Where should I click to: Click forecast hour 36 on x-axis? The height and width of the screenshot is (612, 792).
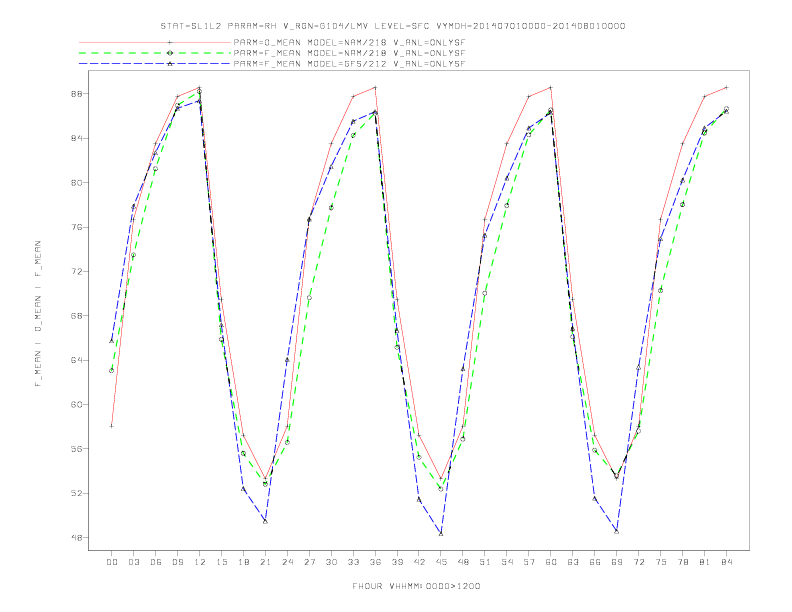(375, 562)
